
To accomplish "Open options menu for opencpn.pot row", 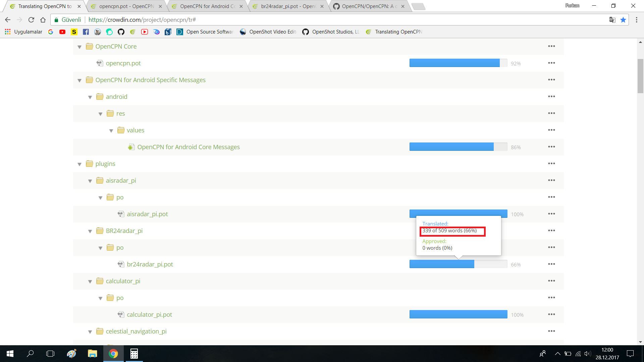I will click(551, 63).
